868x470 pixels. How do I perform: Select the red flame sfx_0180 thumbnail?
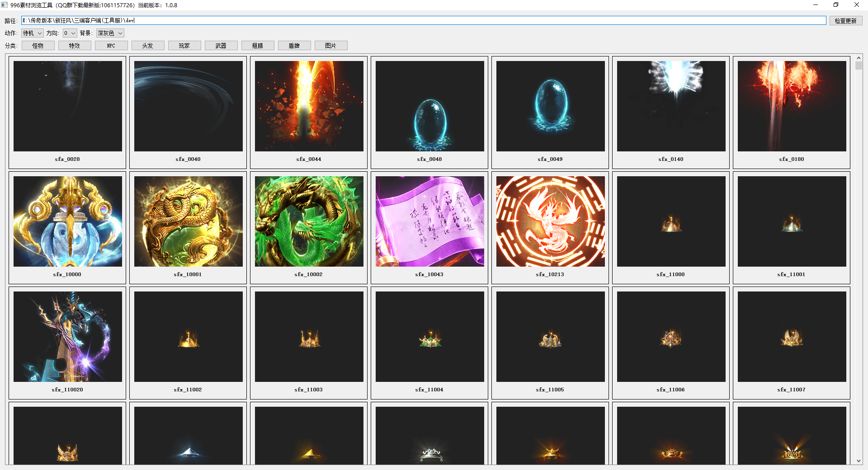(x=792, y=106)
